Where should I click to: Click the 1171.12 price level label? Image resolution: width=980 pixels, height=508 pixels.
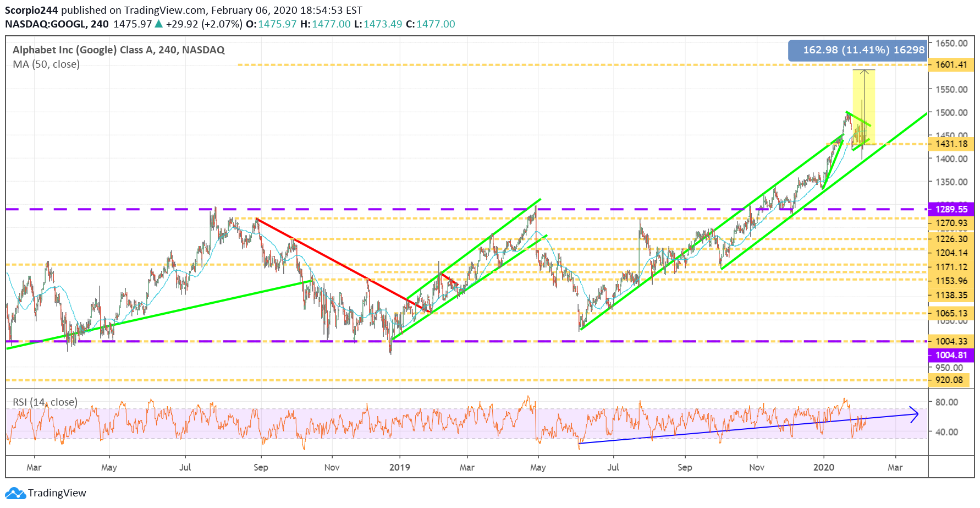[951, 267]
